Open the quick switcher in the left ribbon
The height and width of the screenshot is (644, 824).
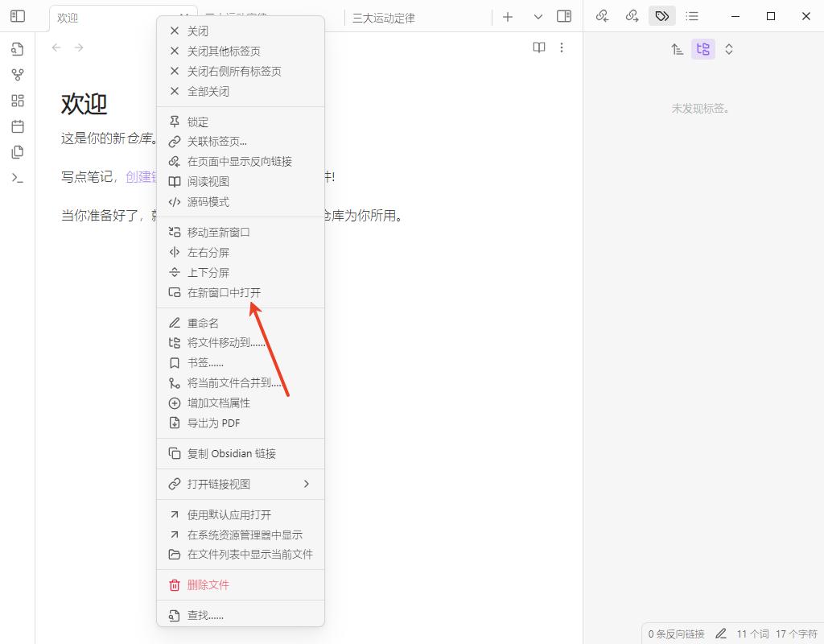pyautogui.click(x=17, y=49)
